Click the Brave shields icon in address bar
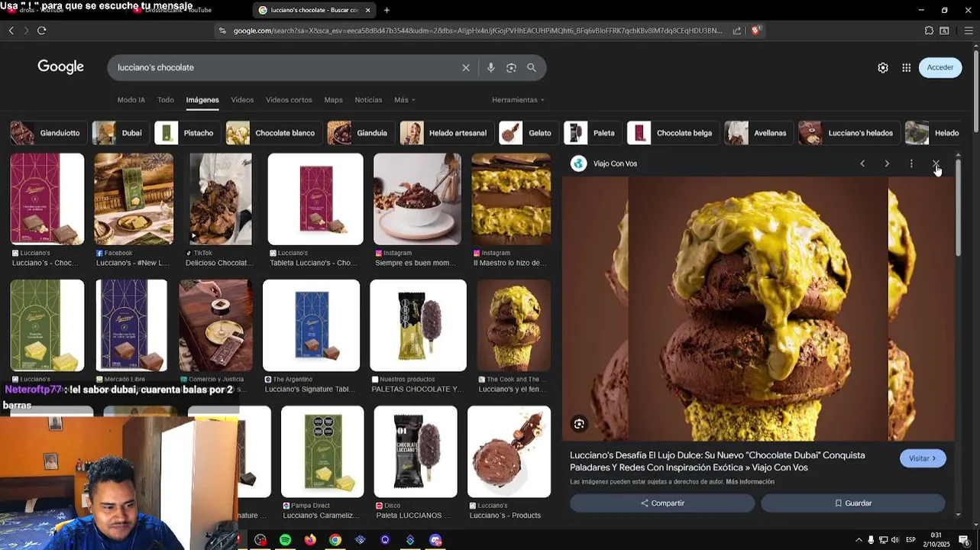 point(755,31)
